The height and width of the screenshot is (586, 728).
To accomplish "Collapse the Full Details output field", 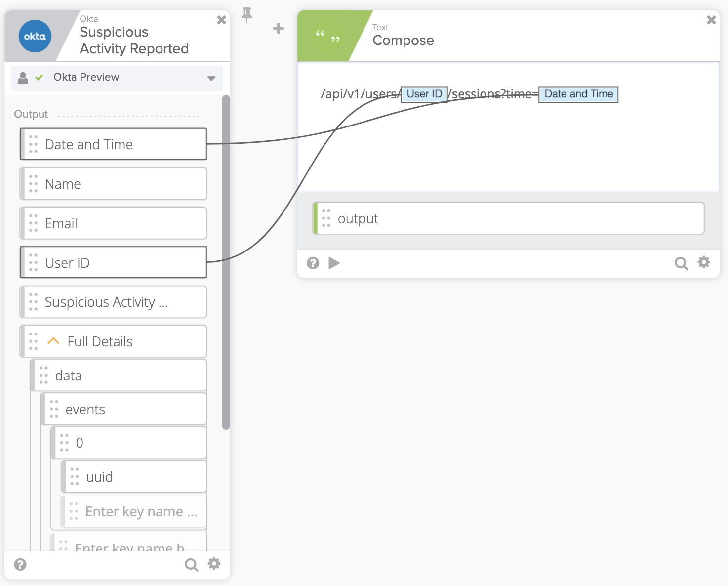I will [x=53, y=341].
